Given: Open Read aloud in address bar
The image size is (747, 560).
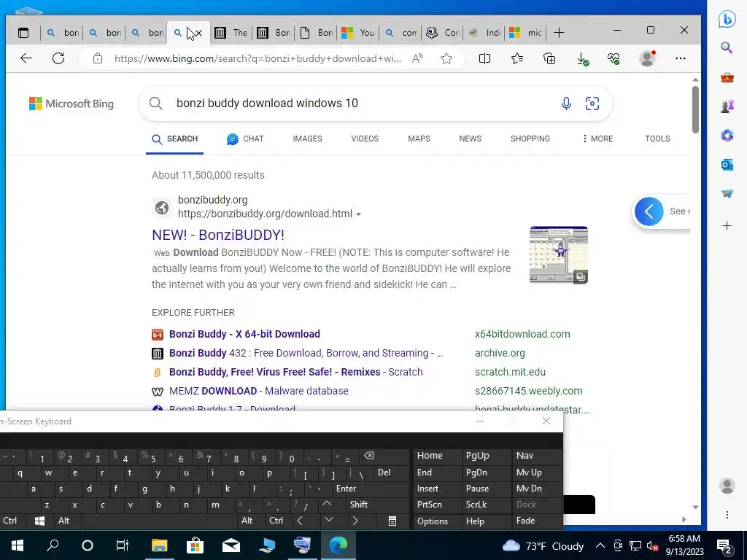Looking at the screenshot, I should [x=417, y=58].
